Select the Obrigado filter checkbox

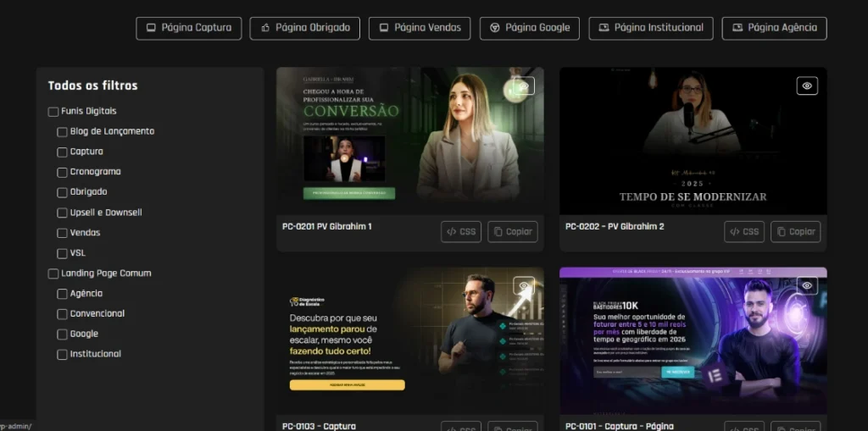point(62,192)
